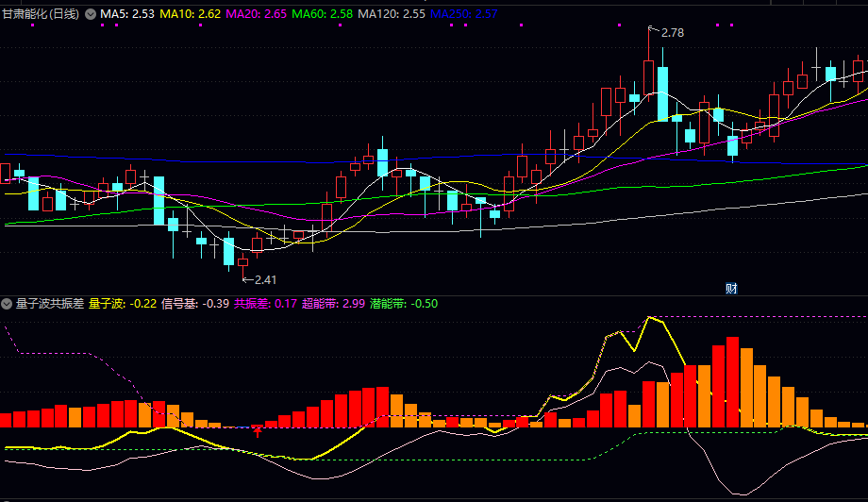Click the 共振差: 0.17 indicator label

tap(265, 304)
